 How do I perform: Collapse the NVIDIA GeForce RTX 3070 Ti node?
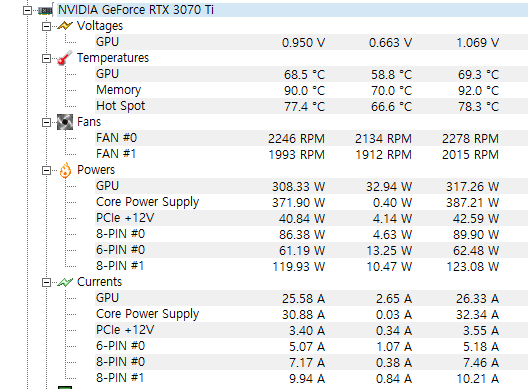(x=27, y=10)
